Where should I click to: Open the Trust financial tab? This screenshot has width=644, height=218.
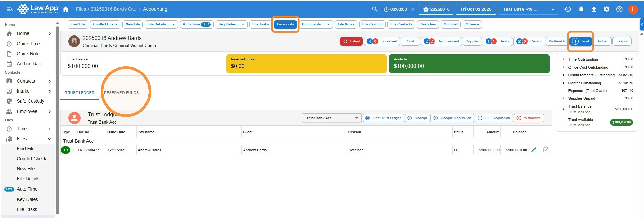pyautogui.click(x=581, y=41)
